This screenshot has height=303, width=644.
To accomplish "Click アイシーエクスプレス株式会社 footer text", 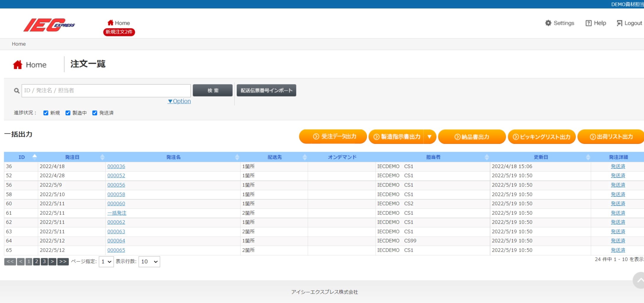I will coord(324,292).
